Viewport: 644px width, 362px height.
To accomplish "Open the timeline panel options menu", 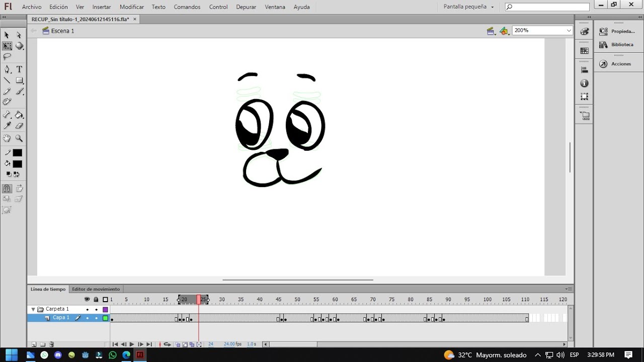I will pyautogui.click(x=569, y=289).
